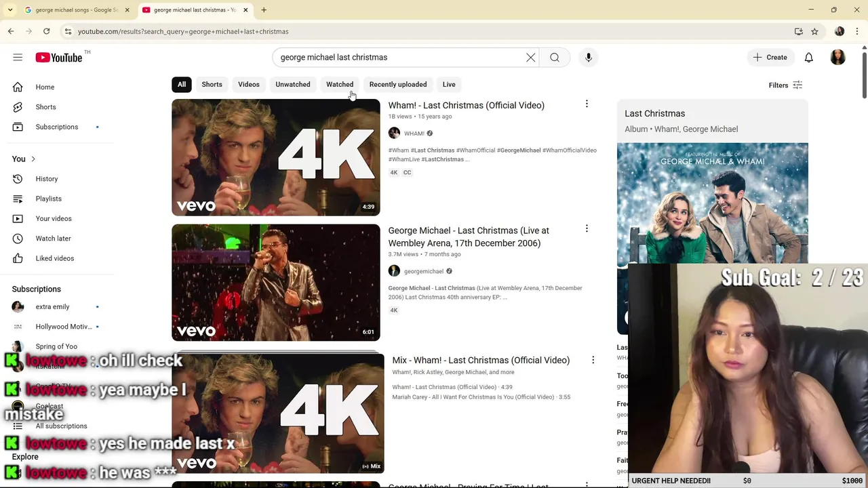Click the install app icon in address bar
Image resolution: width=868 pixels, height=488 pixels.
pyautogui.click(x=798, y=31)
